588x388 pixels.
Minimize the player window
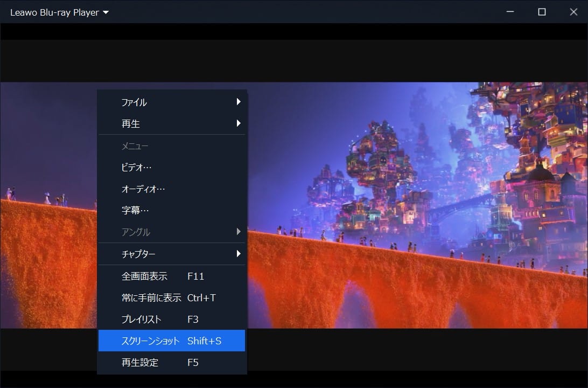coord(510,11)
